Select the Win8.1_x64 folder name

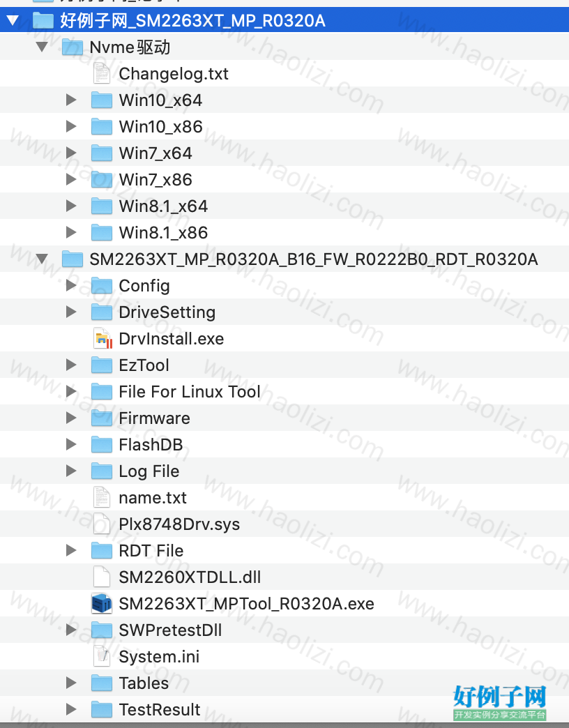click(x=163, y=206)
